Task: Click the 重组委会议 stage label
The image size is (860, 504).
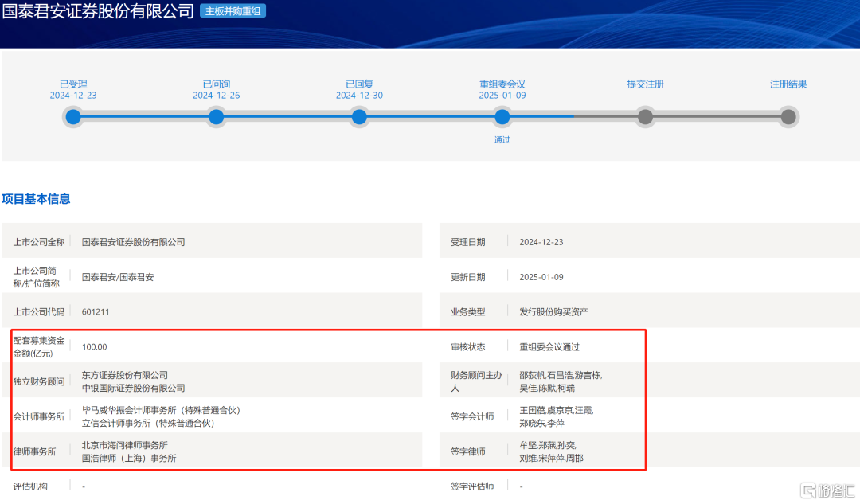Action: tap(502, 84)
